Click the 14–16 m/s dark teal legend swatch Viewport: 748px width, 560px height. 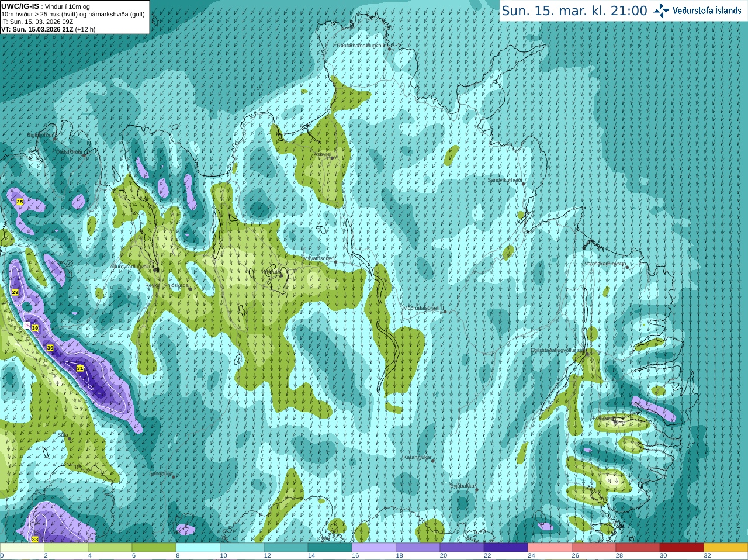pyautogui.click(x=330, y=548)
